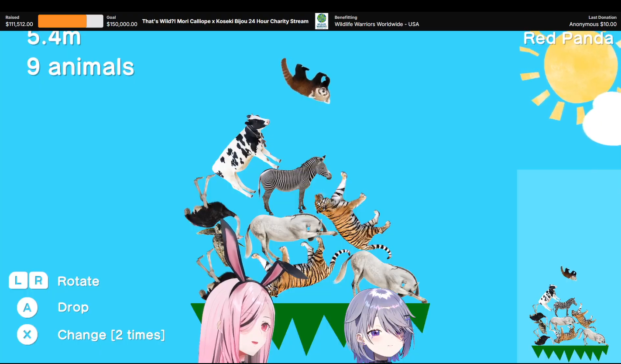Viewport: 621px width, 364px height.
Task: Click the donation progress bar
Action: (71, 21)
